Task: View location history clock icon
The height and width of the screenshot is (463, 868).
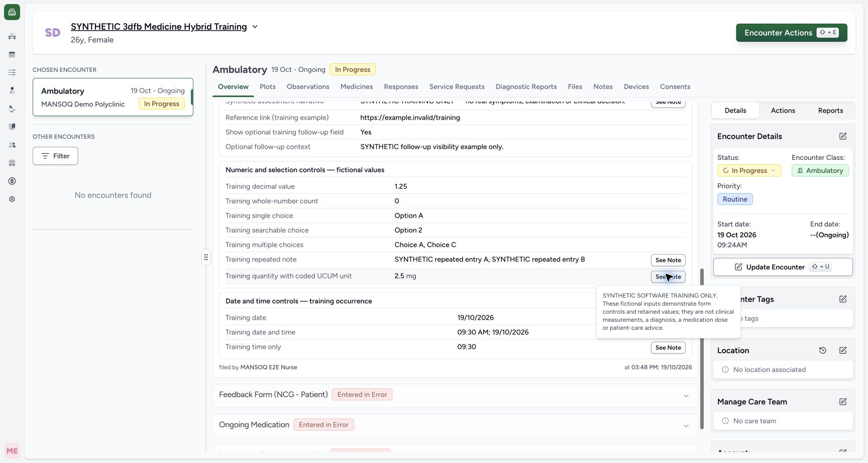Action: pos(823,350)
